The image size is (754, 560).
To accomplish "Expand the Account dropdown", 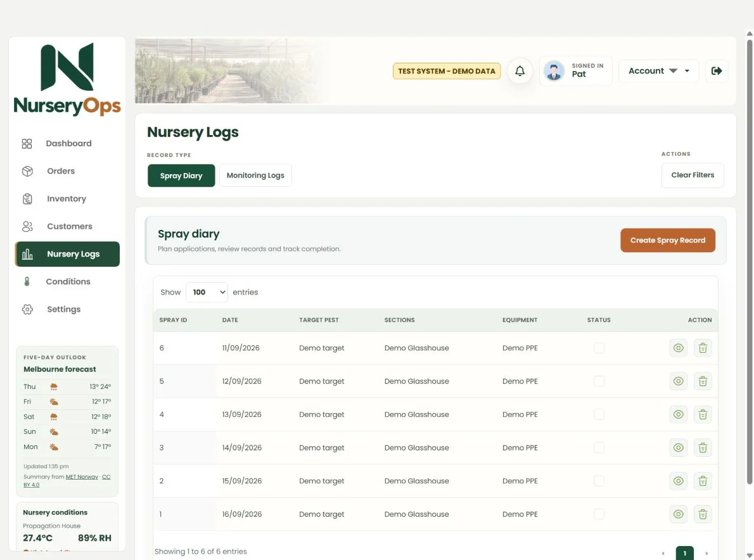I will click(658, 71).
